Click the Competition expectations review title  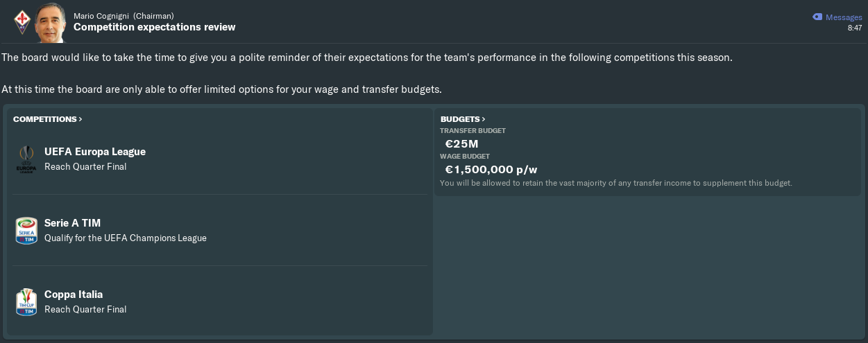(x=154, y=27)
